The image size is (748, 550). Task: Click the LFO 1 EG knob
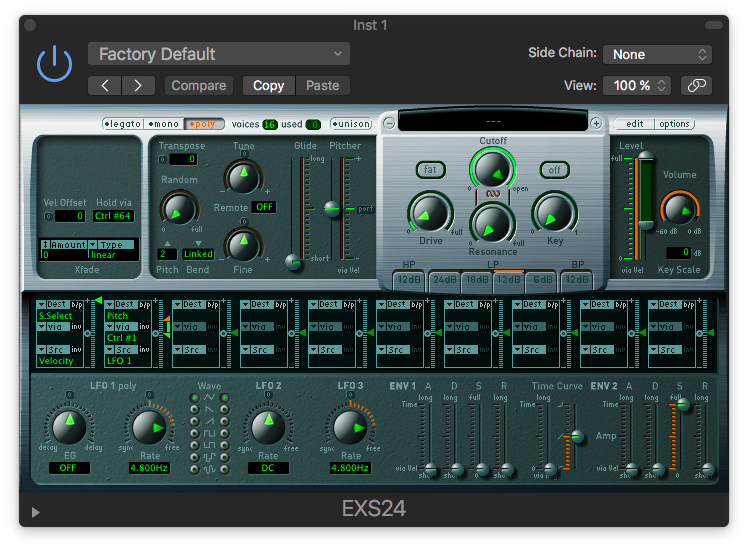click(69, 426)
